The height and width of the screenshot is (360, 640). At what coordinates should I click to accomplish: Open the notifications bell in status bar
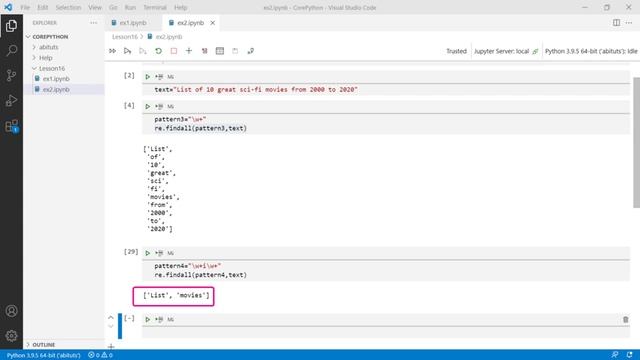point(629,355)
